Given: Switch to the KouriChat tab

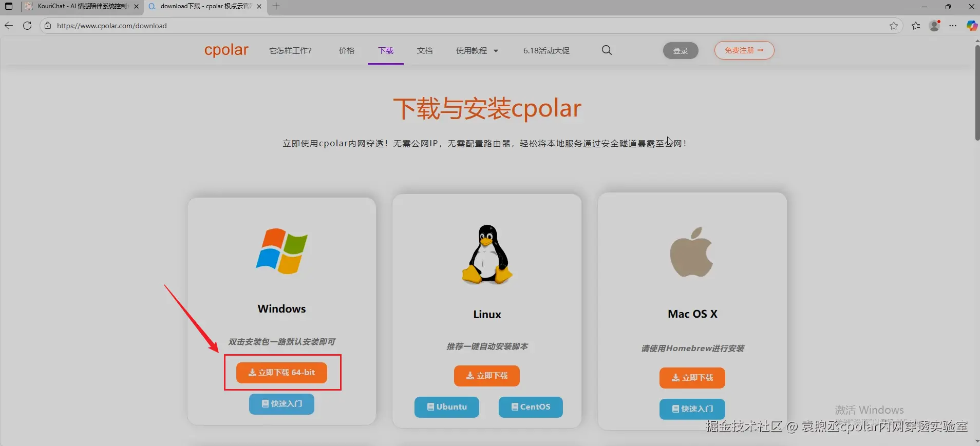Looking at the screenshot, I should (x=81, y=6).
